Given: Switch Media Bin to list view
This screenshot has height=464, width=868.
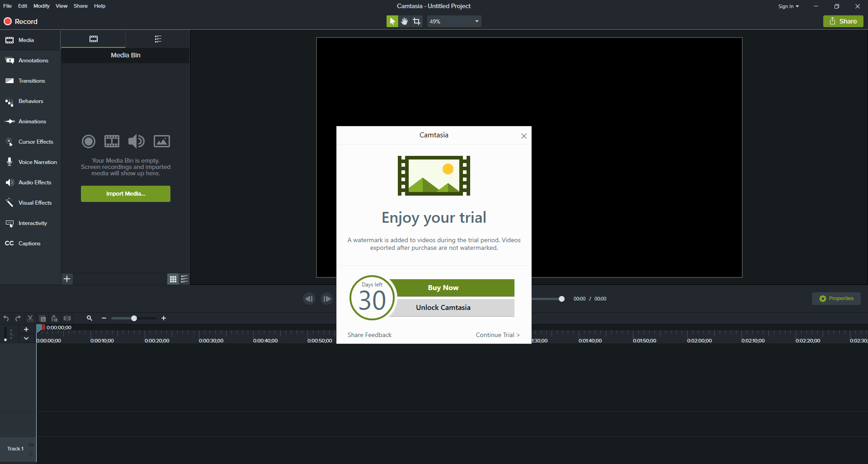Looking at the screenshot, I should (x=184, y=279).
